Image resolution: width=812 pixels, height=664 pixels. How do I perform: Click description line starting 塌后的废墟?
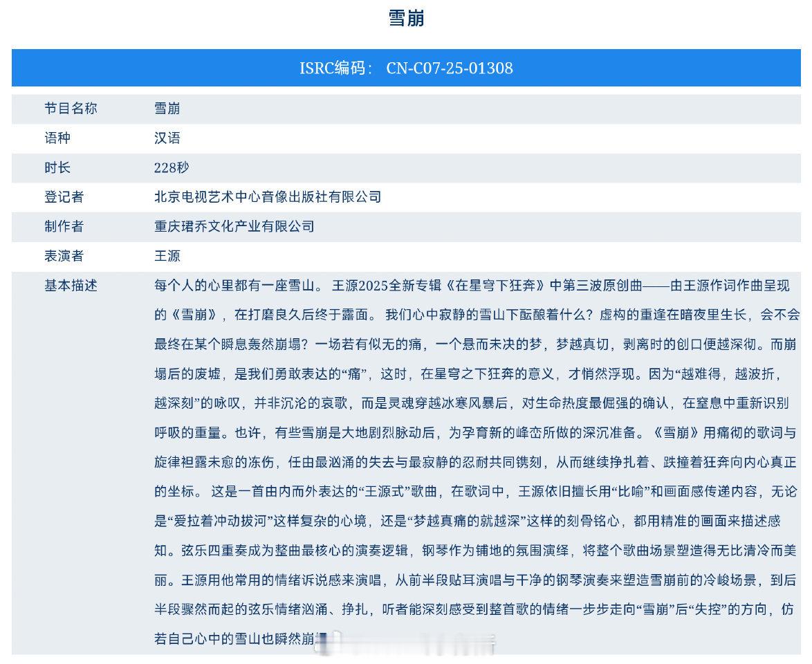[x=467, y=373]
